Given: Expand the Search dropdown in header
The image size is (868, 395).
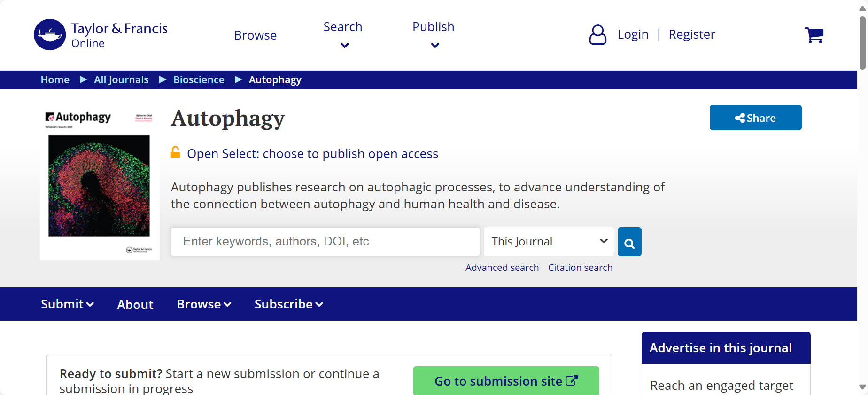Looking at the screenshot, I should point(343,35).
